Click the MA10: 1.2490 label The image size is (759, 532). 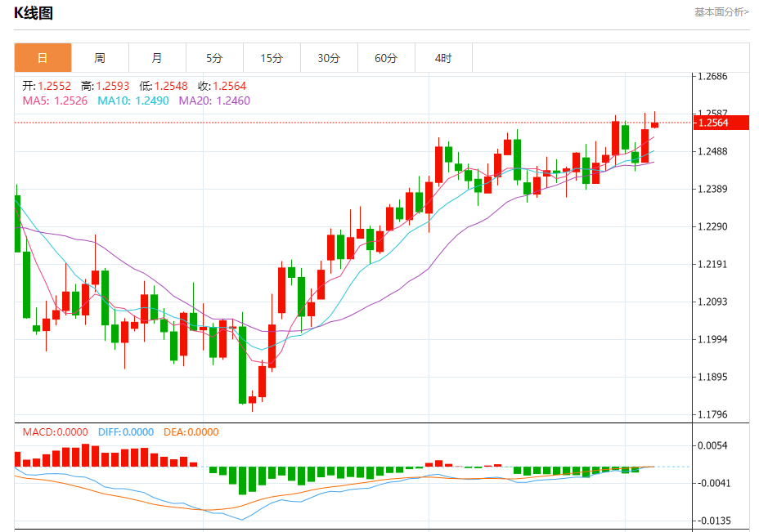[133, 101]
